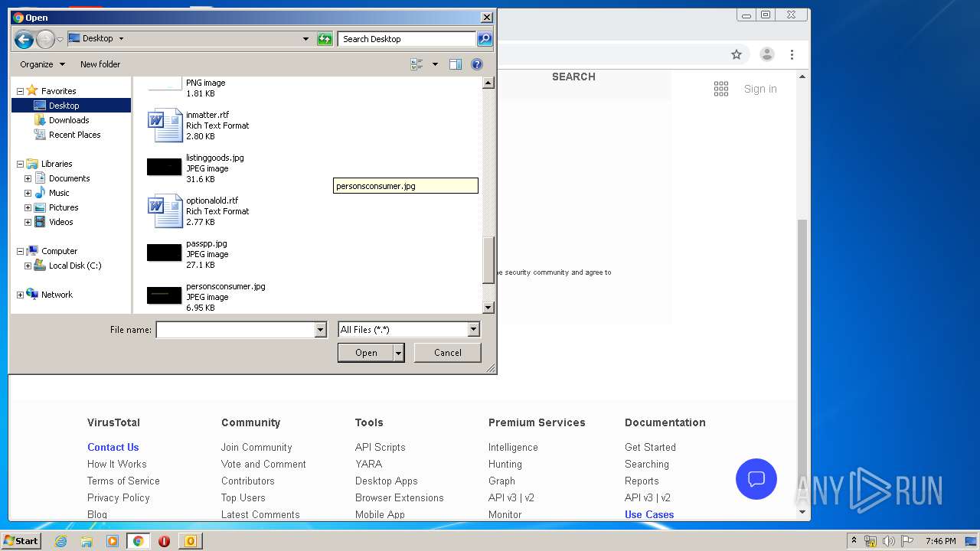
Task: Open the Intelligence footer link
Action: click(x=513, y=447)
